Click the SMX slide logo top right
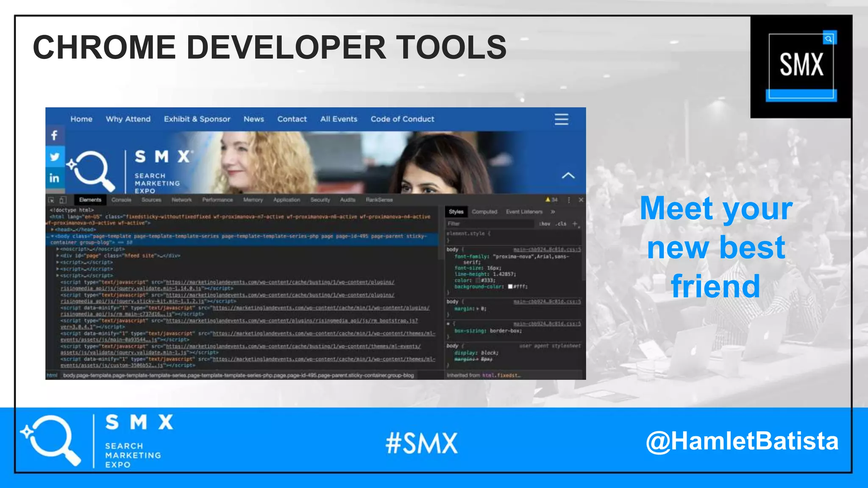 [801, 67]
